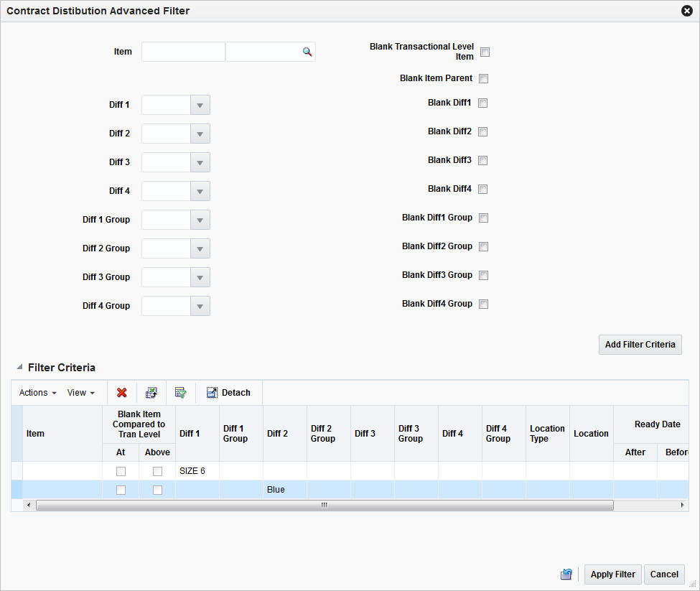Click the close icon on the dialog header
This screenshot has width=700, height=591.
click(x=687, y=10)
